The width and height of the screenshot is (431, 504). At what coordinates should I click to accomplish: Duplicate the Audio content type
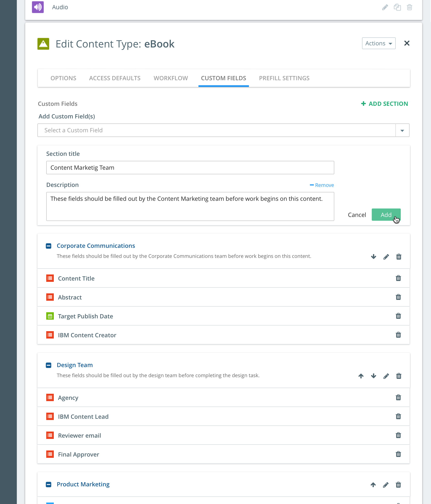coord(397,7)
